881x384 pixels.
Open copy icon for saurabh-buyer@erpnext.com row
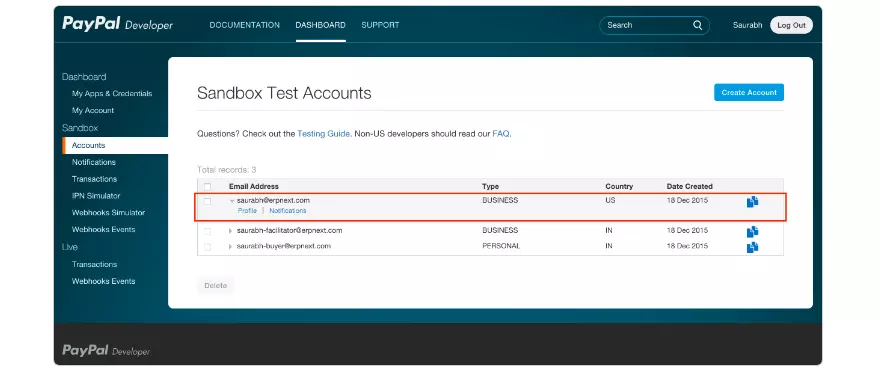[x=752, y=247]
